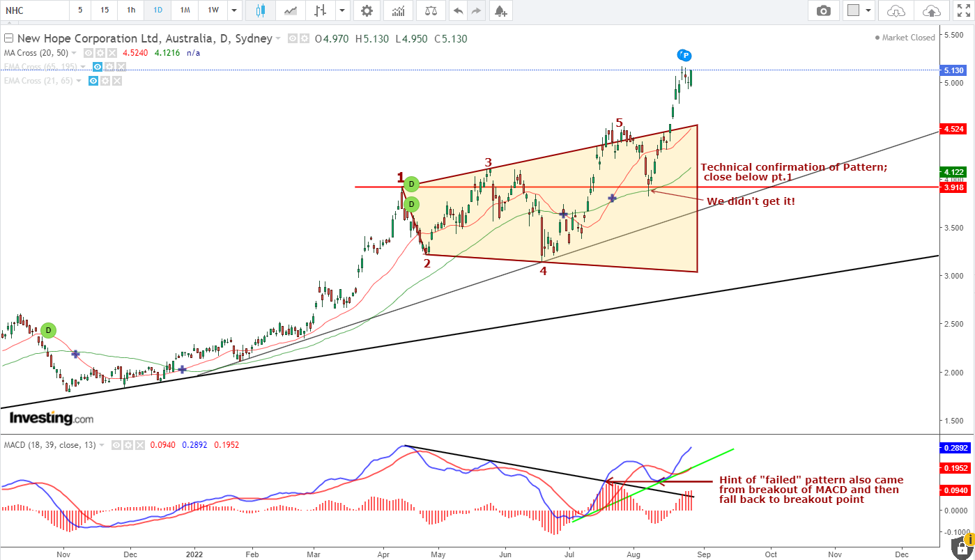Switch to line chart style icon
This screenshot has width=975, height=560.
pos(291,10)
